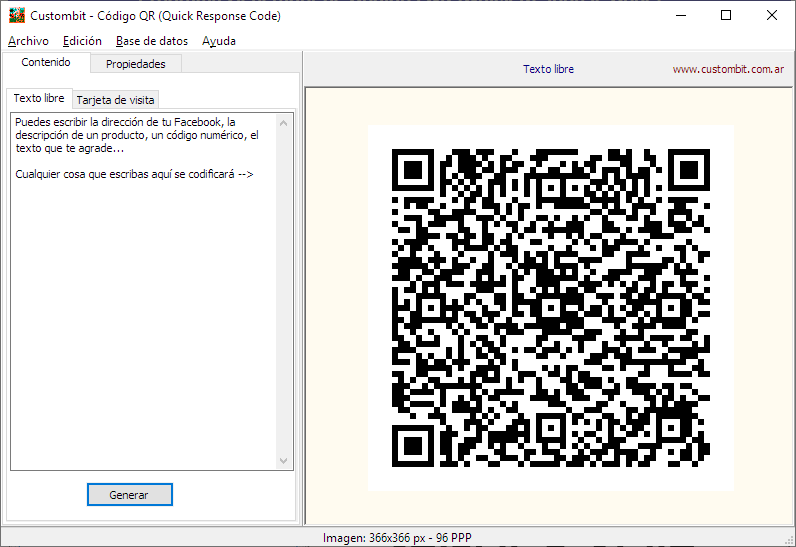Open the Base de datos menu

152,41
